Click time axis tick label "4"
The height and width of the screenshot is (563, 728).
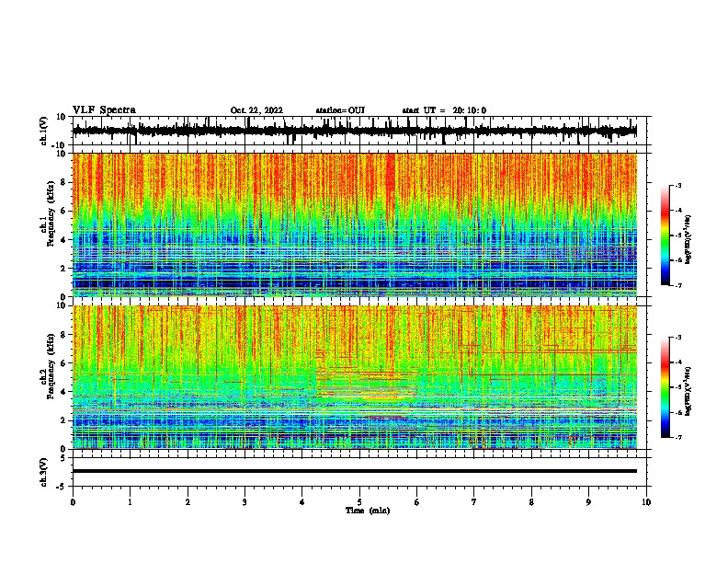[x=302, y=502]
